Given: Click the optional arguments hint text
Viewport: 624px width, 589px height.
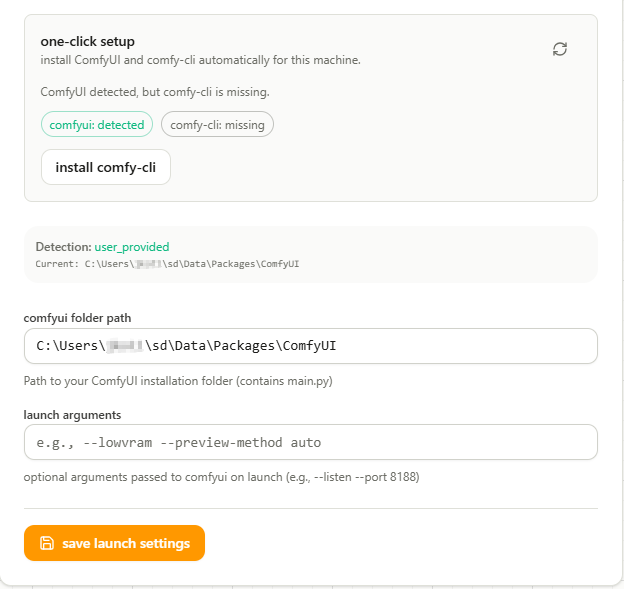Looking at the screenshot, I should click(x=221, y=477).
